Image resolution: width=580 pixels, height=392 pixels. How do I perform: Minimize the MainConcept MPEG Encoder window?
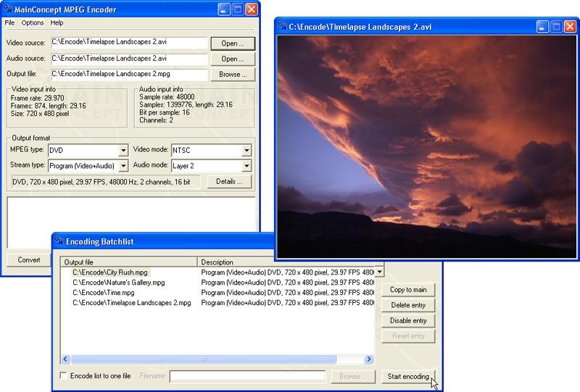(223, 9)
